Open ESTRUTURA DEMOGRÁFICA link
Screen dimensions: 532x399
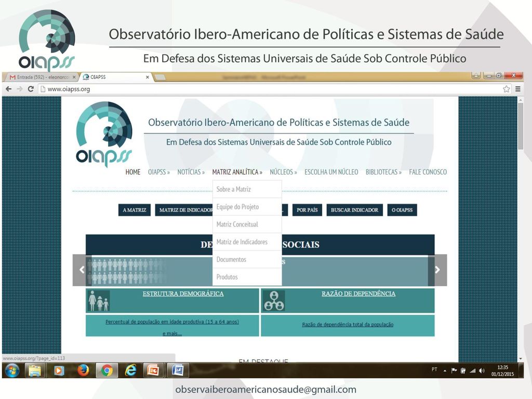tap(183, 294)
